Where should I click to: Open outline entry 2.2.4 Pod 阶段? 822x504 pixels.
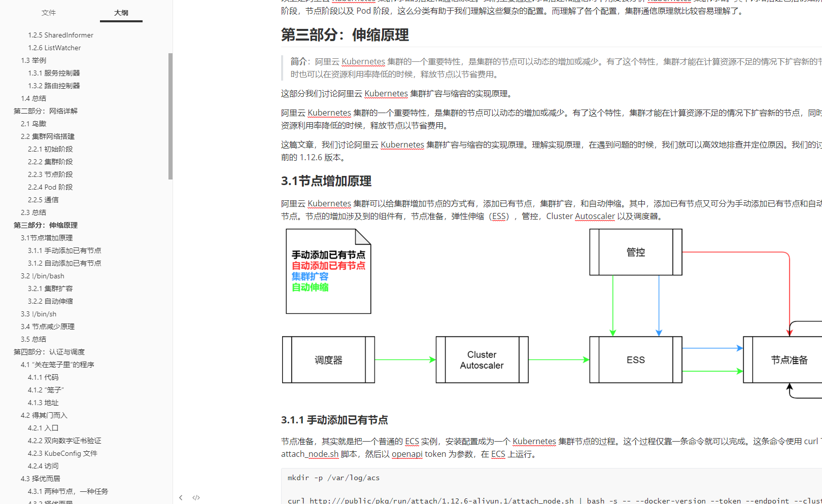(x=50, y=187)
